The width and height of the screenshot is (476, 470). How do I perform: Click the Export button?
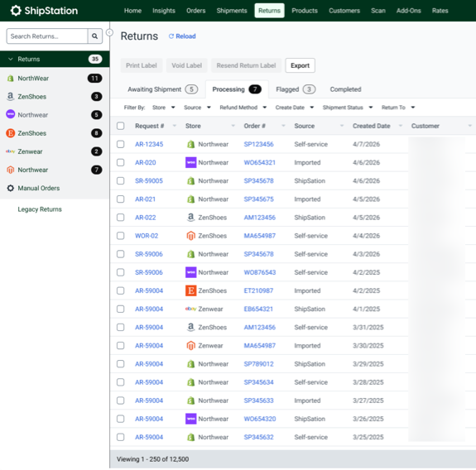[x=300, y=65]
